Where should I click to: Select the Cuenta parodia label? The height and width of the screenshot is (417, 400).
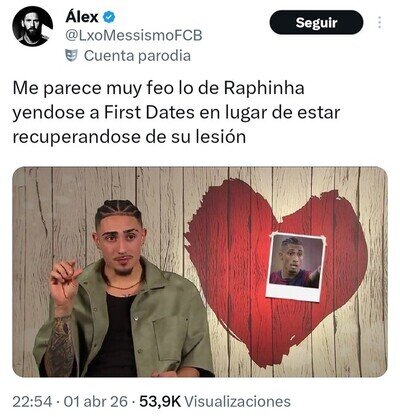(137, 56)
